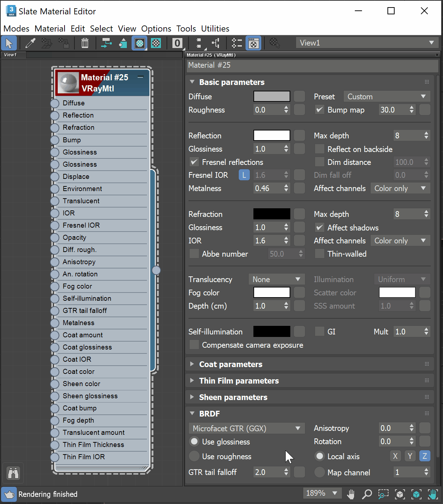
Task: Open the Options menu
Action: (156, 29)
